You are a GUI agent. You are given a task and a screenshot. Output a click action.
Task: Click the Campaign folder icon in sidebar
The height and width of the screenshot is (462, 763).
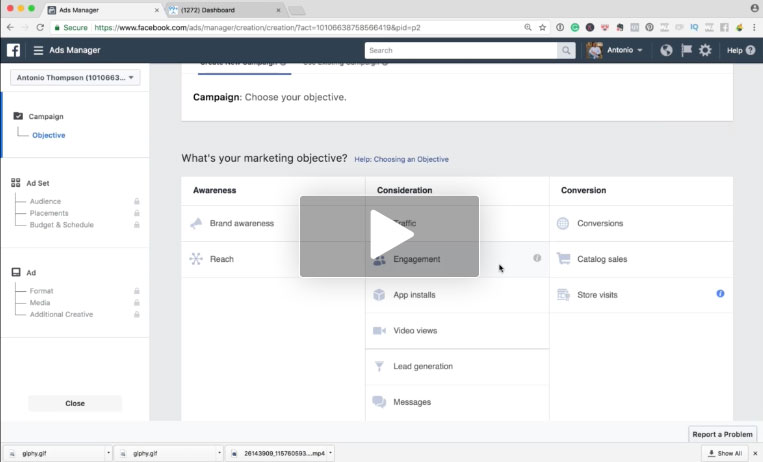(x=18, y=116)
